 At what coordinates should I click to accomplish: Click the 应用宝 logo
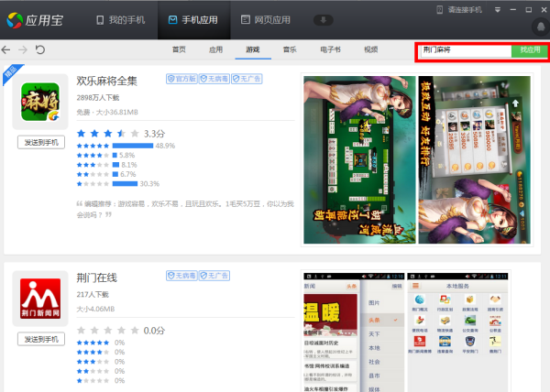click(35, 20)
